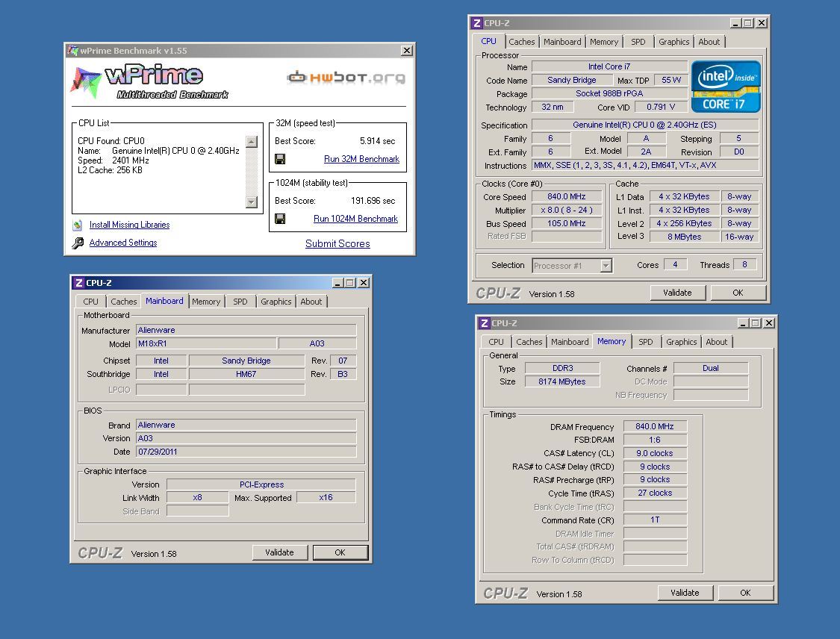
Task: Select the CPU tab in CPU window
Action: (x=488, y=41)
